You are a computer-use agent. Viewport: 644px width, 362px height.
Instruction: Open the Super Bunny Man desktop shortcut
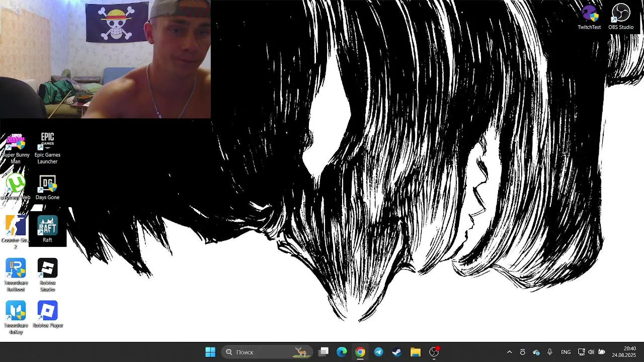click(x=16, y=148)
